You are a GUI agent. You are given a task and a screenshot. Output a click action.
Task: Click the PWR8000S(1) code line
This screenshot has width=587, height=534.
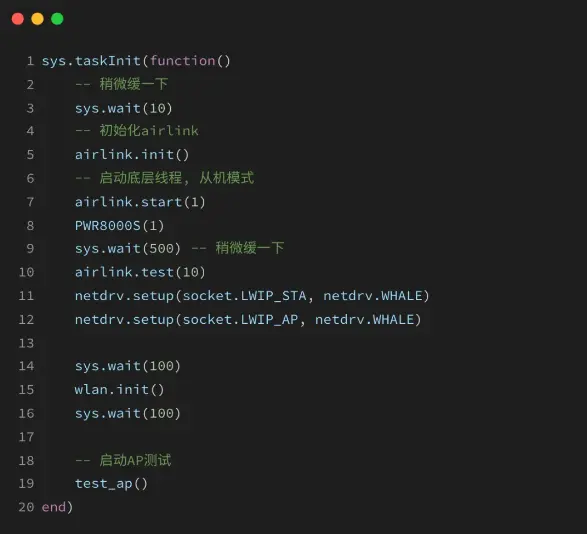119,226
